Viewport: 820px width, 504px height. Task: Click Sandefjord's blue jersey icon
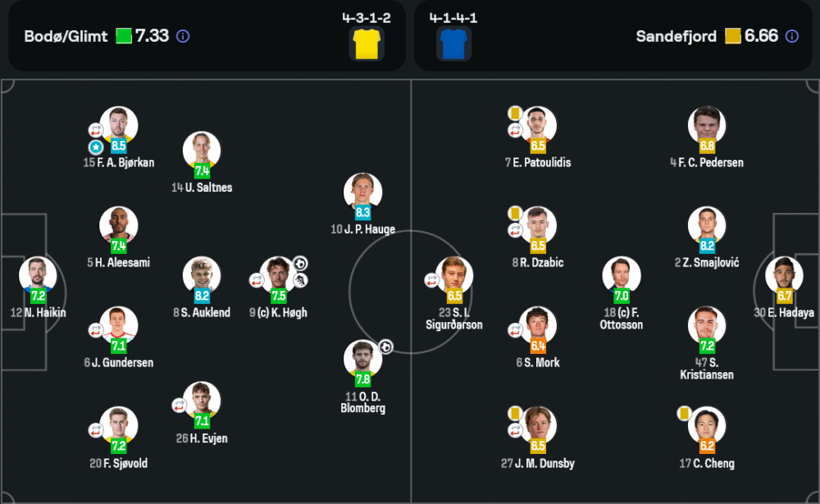pos(452,43)
